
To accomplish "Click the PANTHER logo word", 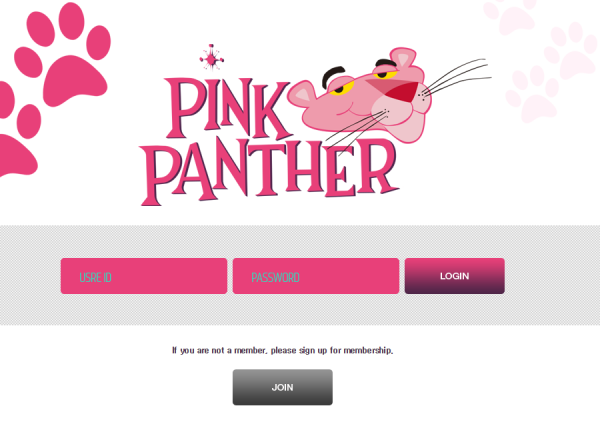I will click(x=269, y=171).
